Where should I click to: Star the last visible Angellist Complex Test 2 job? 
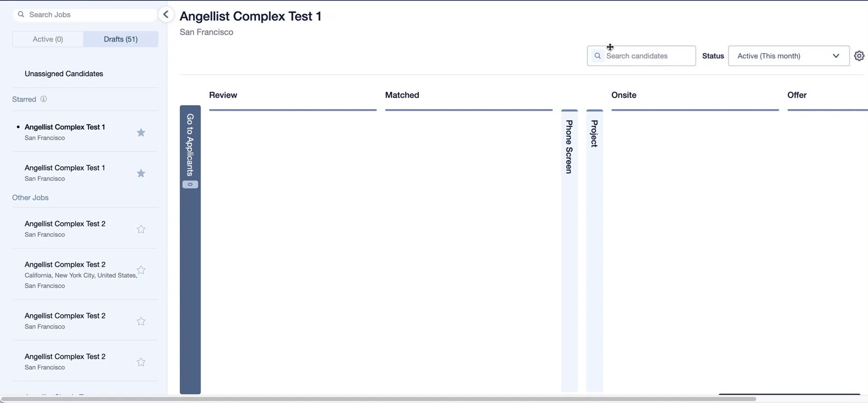coord(141,362)
